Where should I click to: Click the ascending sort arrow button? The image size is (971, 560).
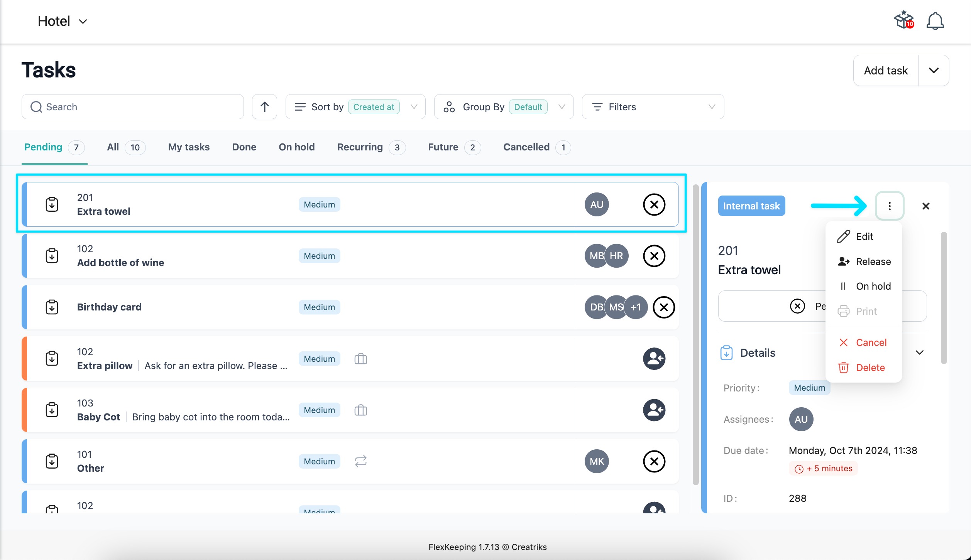click(264, 107)
